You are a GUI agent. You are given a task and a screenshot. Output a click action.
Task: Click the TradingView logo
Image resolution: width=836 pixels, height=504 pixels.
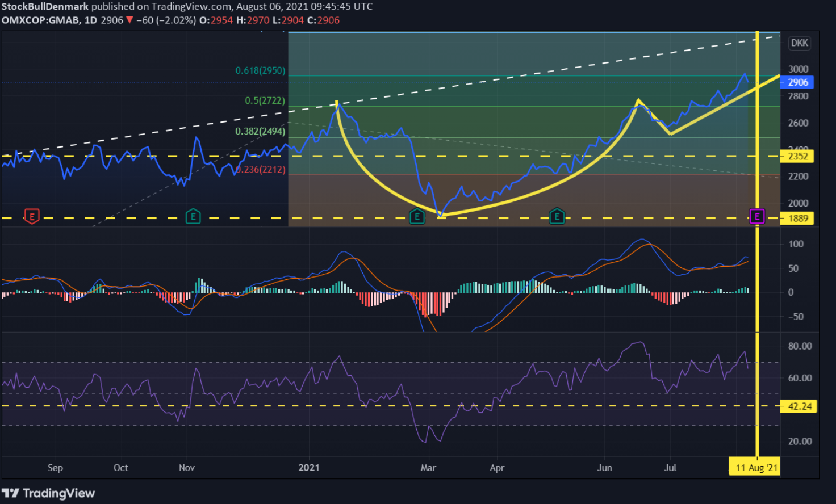click(48, 493)
